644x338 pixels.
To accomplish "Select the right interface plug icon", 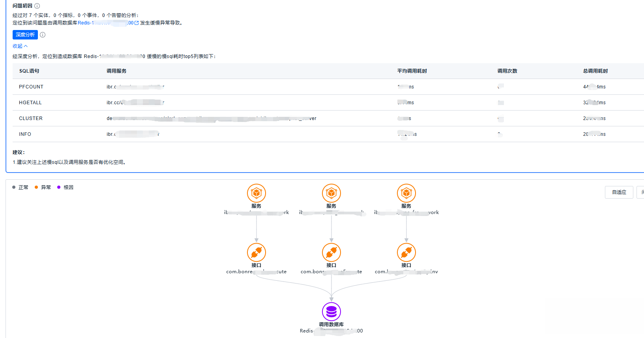I will pos(406,252).
